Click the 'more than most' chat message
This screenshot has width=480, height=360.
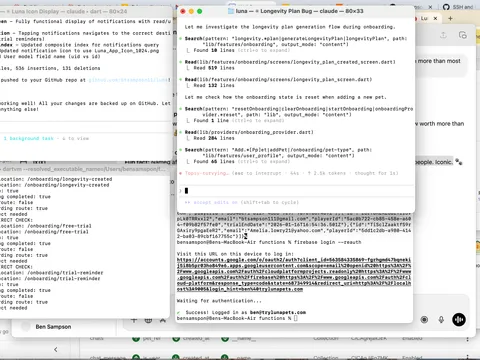coord(439,61)
